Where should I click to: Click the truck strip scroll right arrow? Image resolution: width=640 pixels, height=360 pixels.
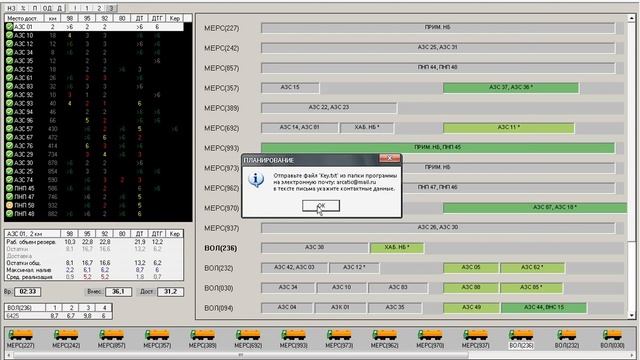click(631, 355)
